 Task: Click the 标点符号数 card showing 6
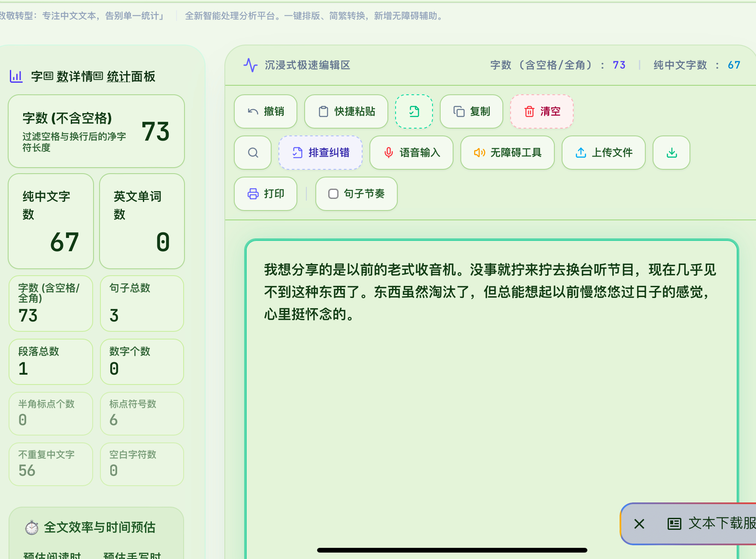point(142,414)
